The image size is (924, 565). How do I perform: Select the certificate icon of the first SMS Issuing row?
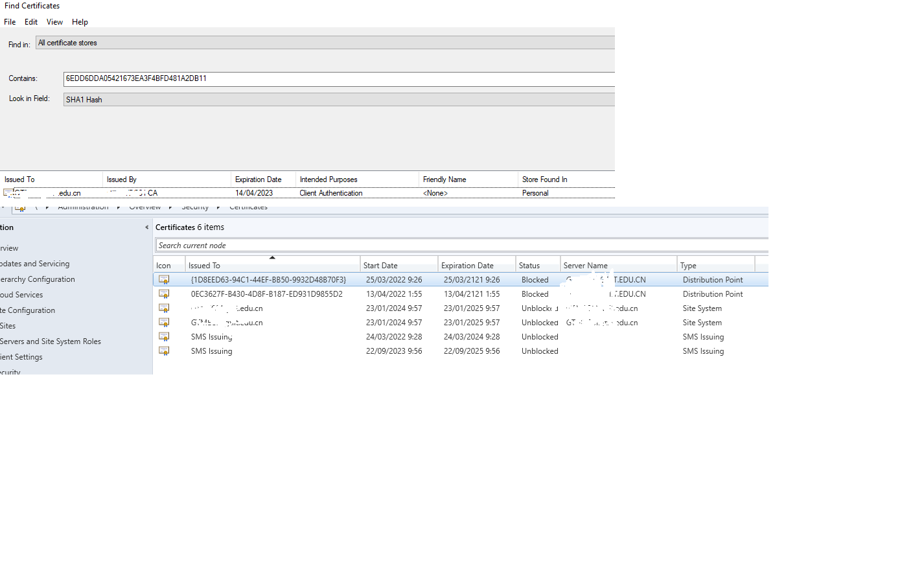(x=164, y=336)
